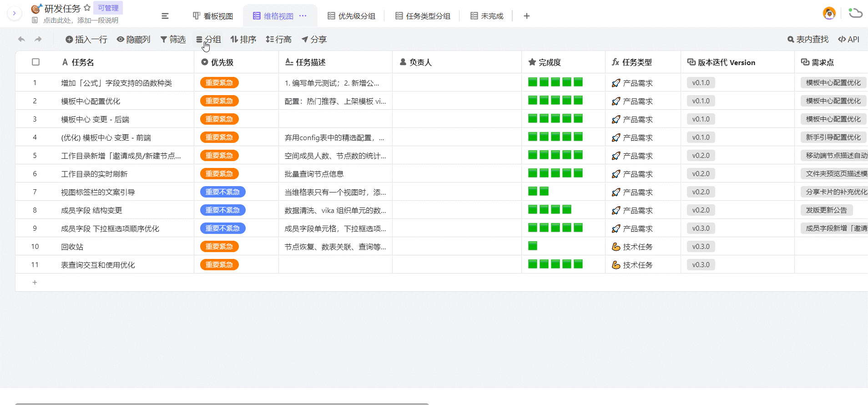This screenshot has width=868, height=405.
Task: Open the 分组 grouping settings
Action: point(208,40)
